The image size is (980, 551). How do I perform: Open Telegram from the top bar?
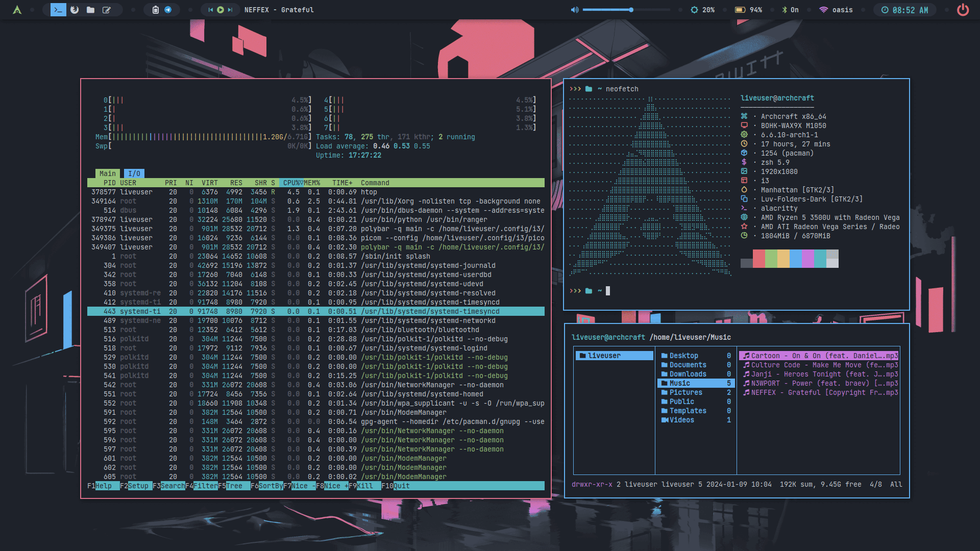coord(168,10)
